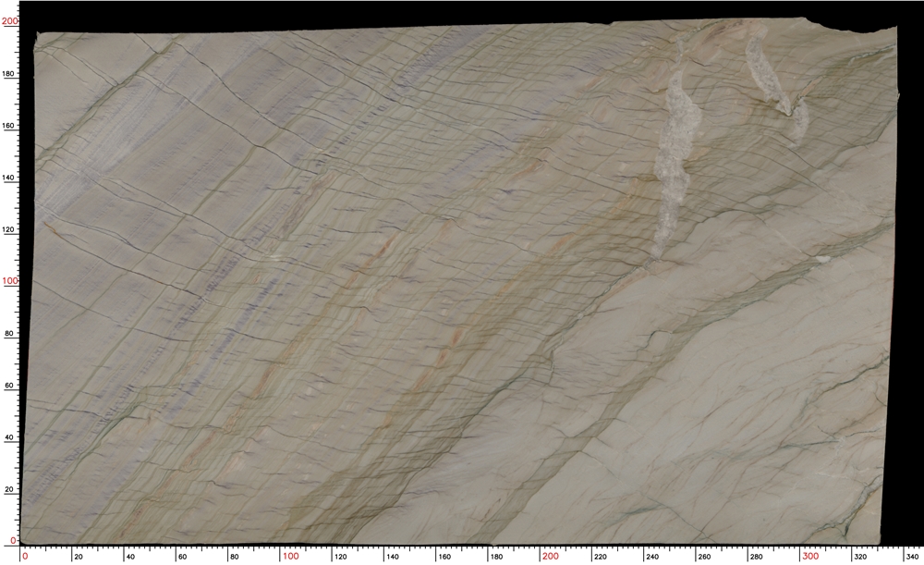Viewport: 924px width, 565px height.
Task: Click the 140 mark on vertical ruler
Action: coord(8,178)
